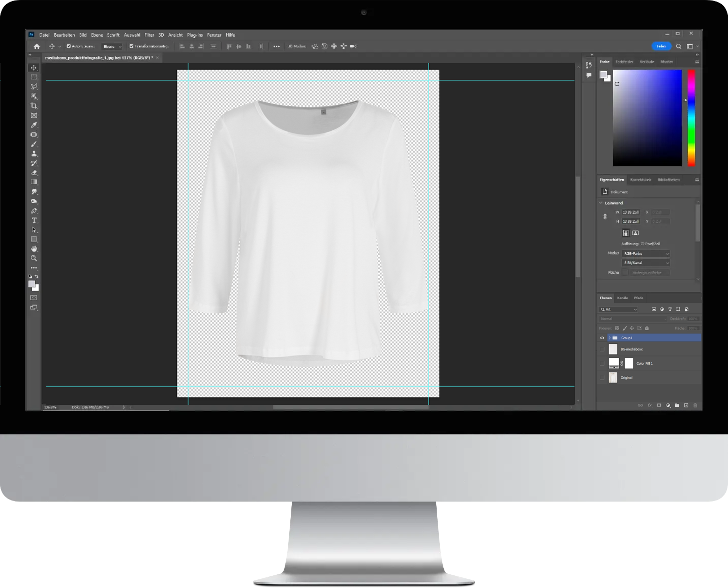Activate the Eraser tool
Viewport: 728px width, 588px height.
coord(34,173)
